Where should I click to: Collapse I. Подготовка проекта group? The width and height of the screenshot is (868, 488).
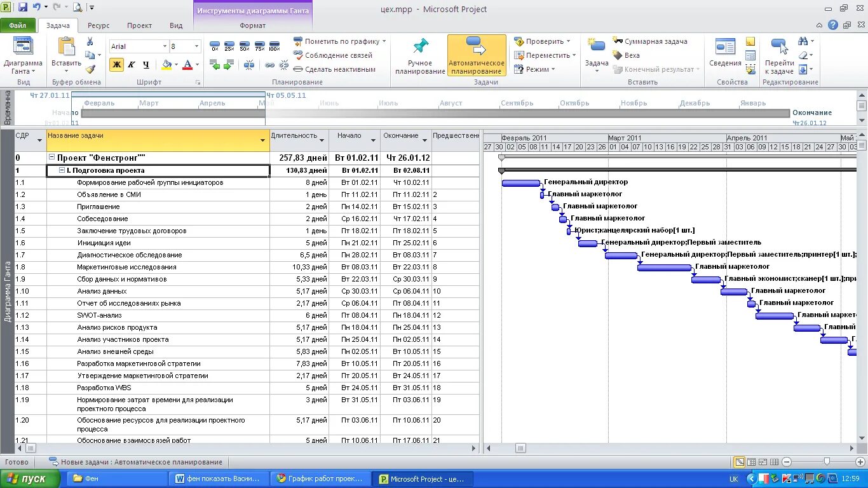[x=62, y=170]
